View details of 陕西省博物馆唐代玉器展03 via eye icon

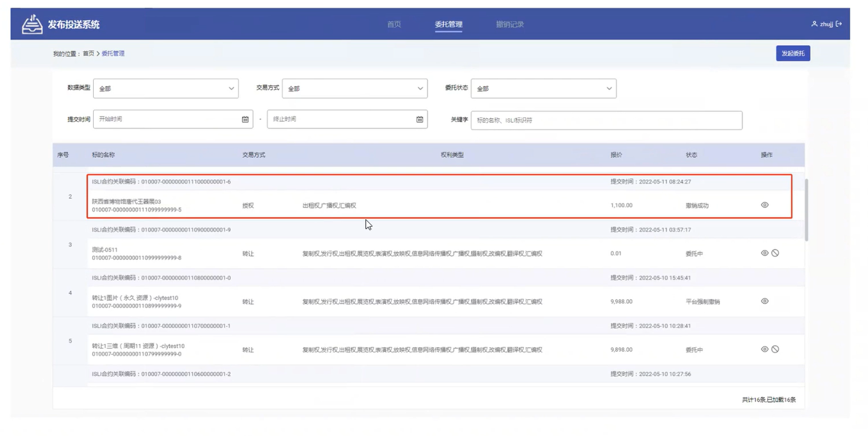click(765, 205)
